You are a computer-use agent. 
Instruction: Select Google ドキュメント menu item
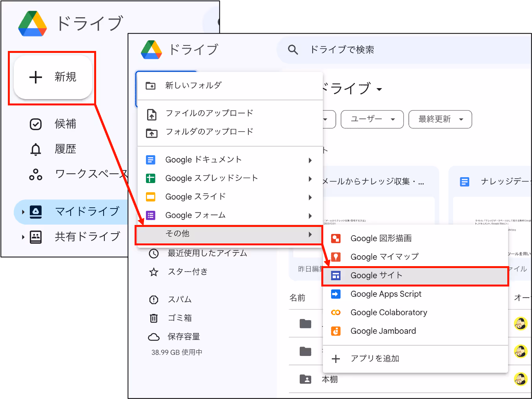[230, 160]
